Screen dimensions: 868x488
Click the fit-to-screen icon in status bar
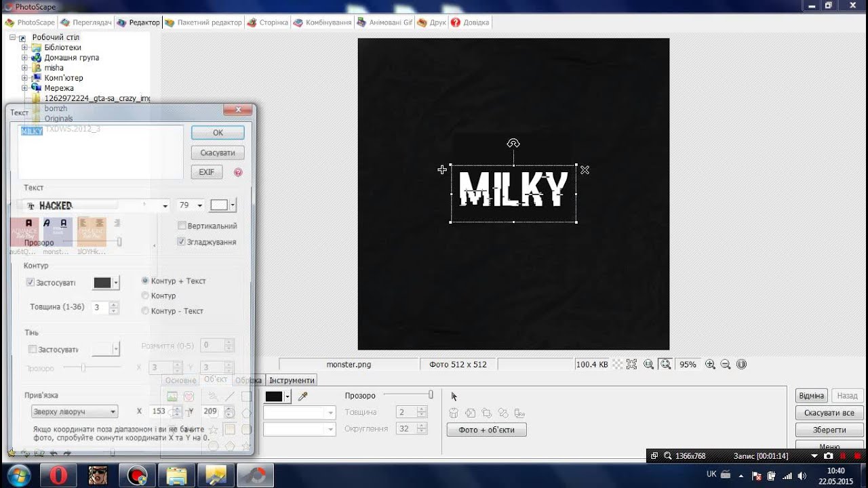[x=631, y=364]
